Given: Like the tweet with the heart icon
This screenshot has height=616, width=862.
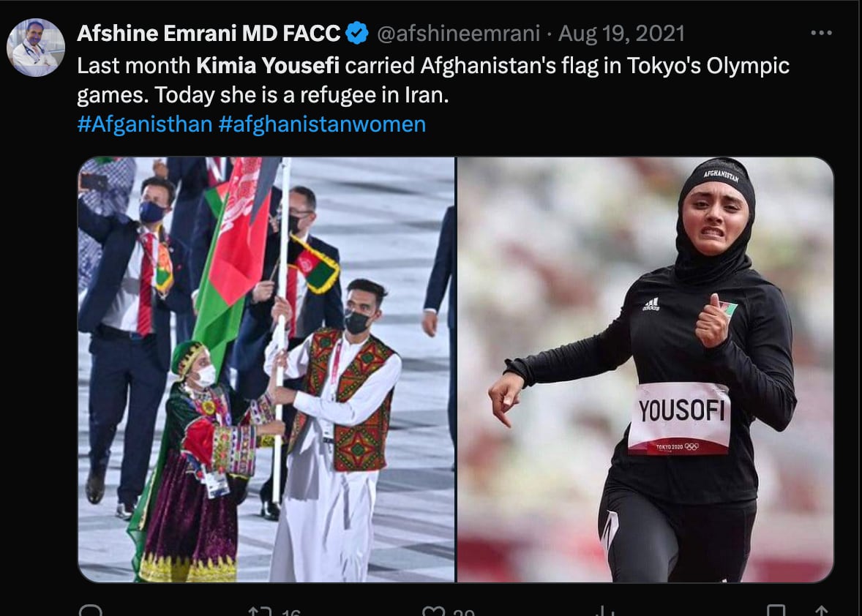Looking at the screenshot, I should (x=433, y=611).
